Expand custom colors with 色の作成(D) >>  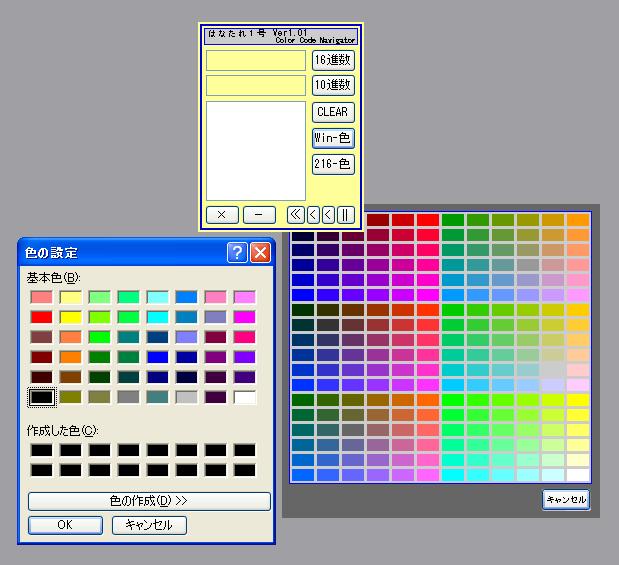click(x=149, y=501)
